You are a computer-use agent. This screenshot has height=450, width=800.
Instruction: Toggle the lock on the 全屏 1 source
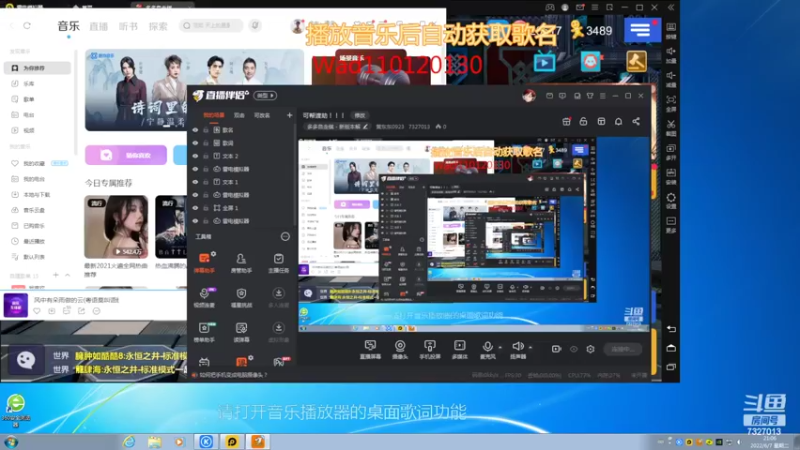(206, 208)
